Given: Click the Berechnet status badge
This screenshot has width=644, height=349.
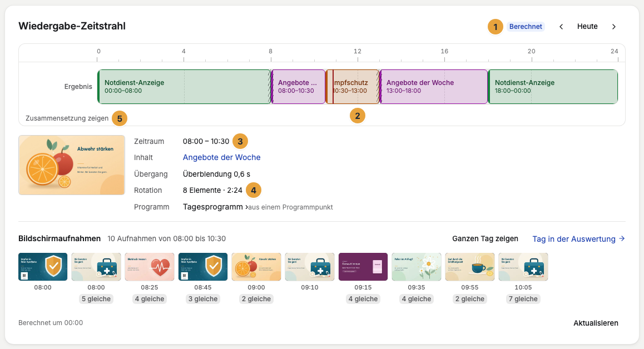Looking at the screenshot, I should point(526,27).
